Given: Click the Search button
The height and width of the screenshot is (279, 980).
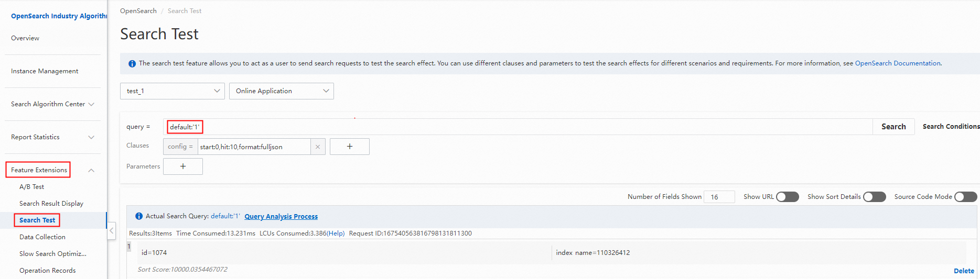Looking at the screenshot, I should pyautogui.click(x=893, y=127).
